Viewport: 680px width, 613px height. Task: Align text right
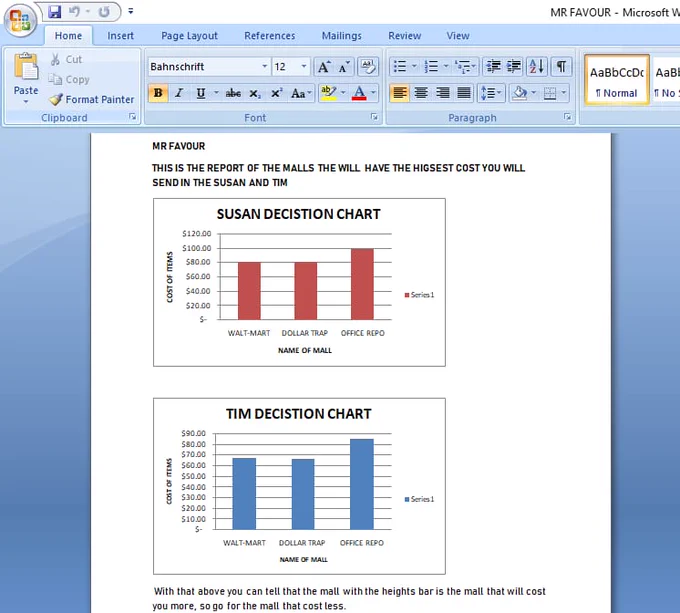click(x=442, y=93)
